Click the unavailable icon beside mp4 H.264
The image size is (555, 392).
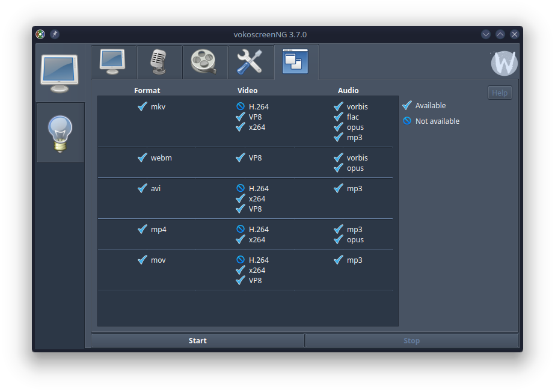(x=241, y=229)
